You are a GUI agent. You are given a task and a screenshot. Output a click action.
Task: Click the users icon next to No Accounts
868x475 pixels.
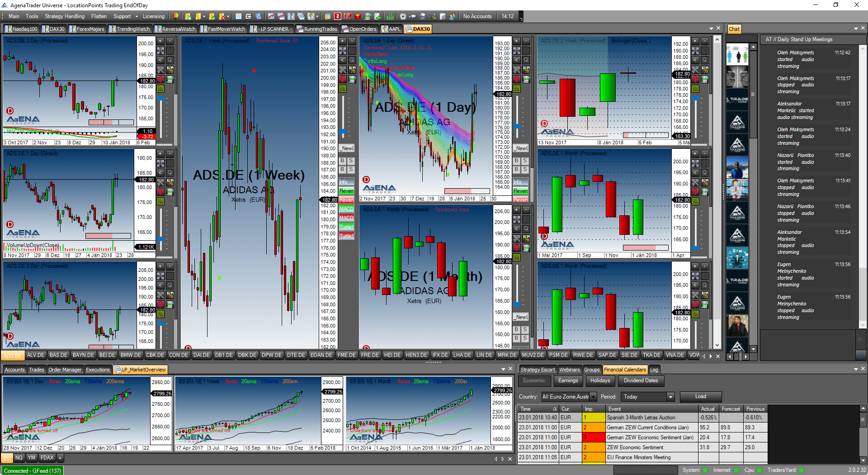453,16
